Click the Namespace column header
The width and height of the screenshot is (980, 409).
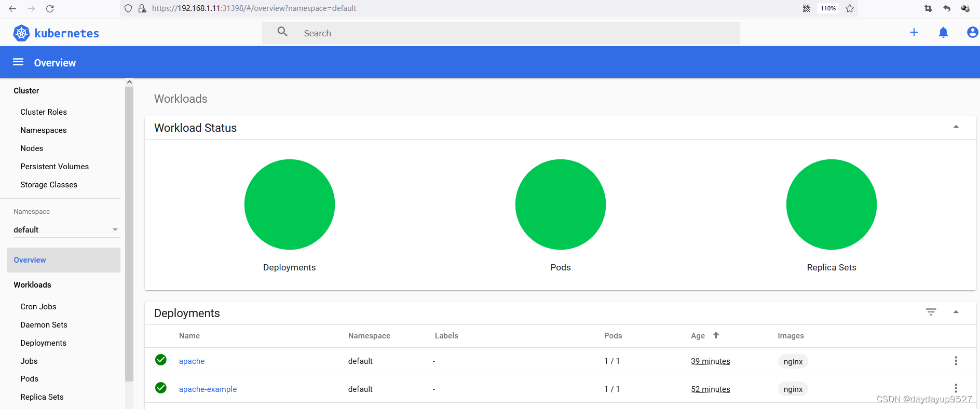[x=369, y=336]
